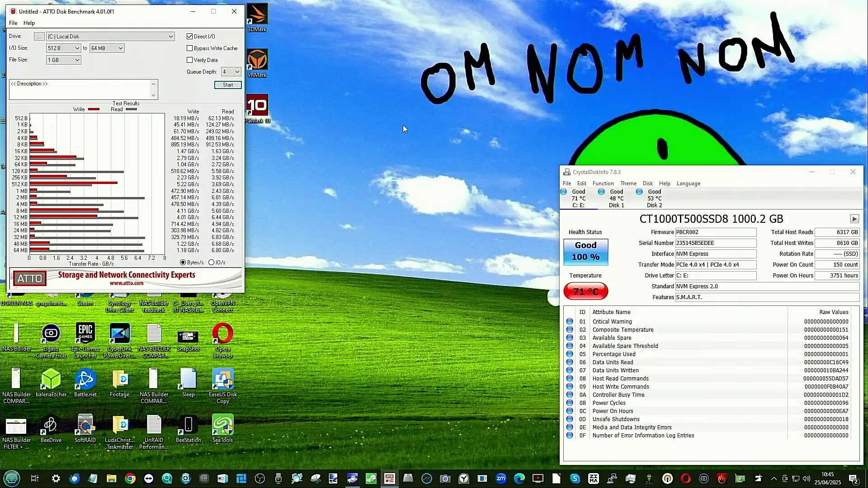The height and width of the screenshot is (488, 868).
Task: Select the Disk 2 status indicator
Action: coord(654,198)
